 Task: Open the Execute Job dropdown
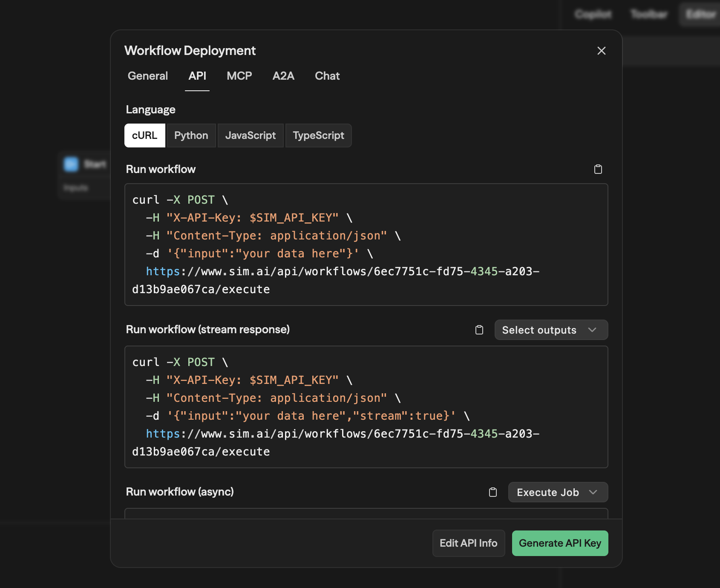pyautogui.click(x=558, y=492)
